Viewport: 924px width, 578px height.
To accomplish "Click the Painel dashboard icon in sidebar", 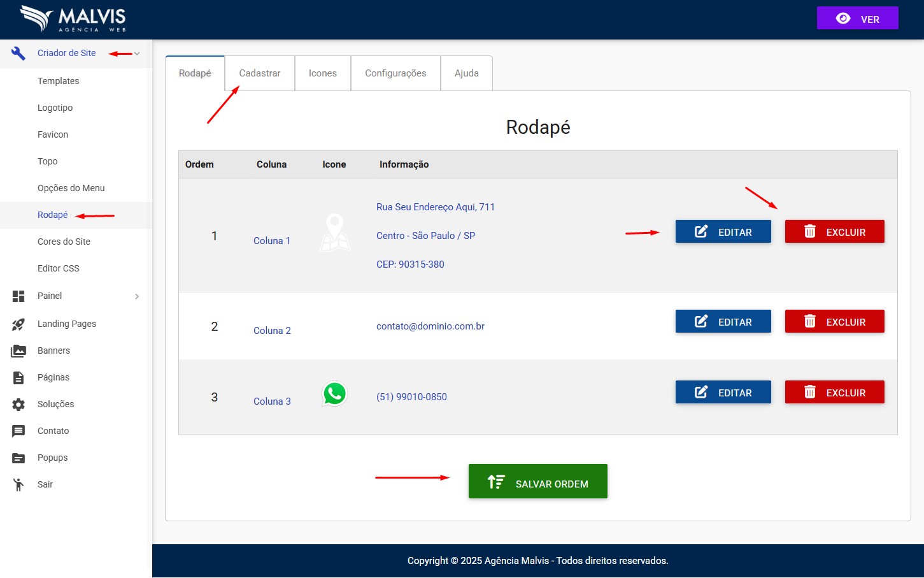I will pyautogui.click(x=18, y=296).
